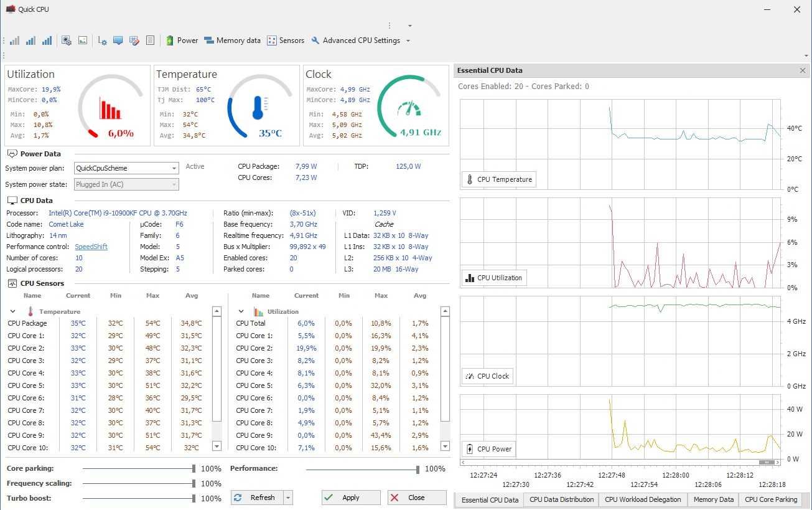Click the picture screenshot toolbar icon
812x510 pixels.
tap(83, 40)
